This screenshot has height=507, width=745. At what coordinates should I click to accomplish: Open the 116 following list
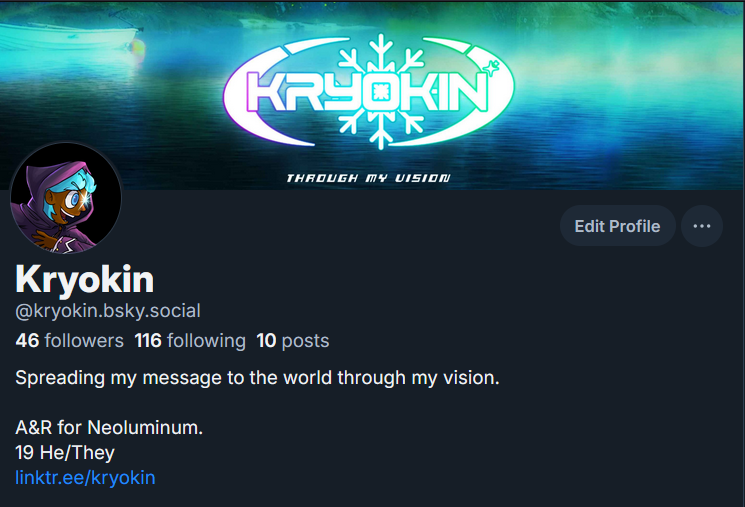coord(190,341)
